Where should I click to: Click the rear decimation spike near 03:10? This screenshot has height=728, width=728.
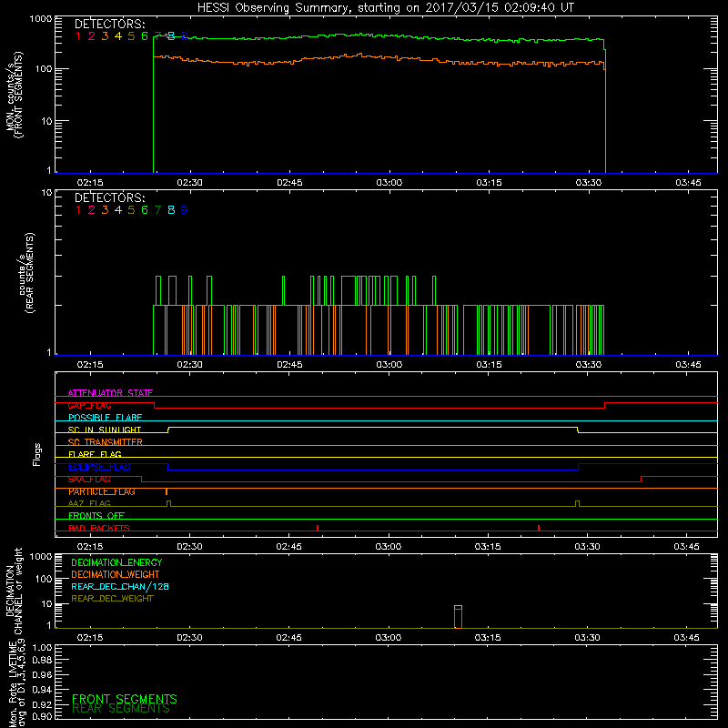[459, 617]
